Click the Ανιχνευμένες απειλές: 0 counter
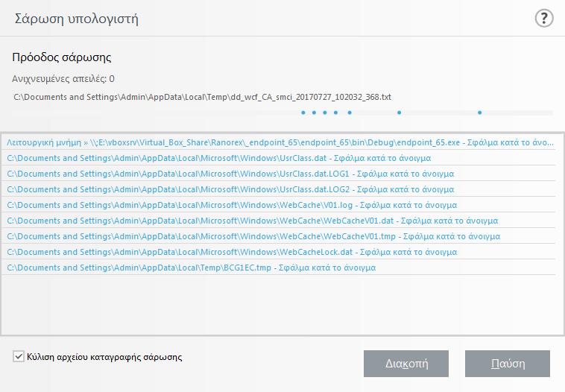 (x=63, y=78)
